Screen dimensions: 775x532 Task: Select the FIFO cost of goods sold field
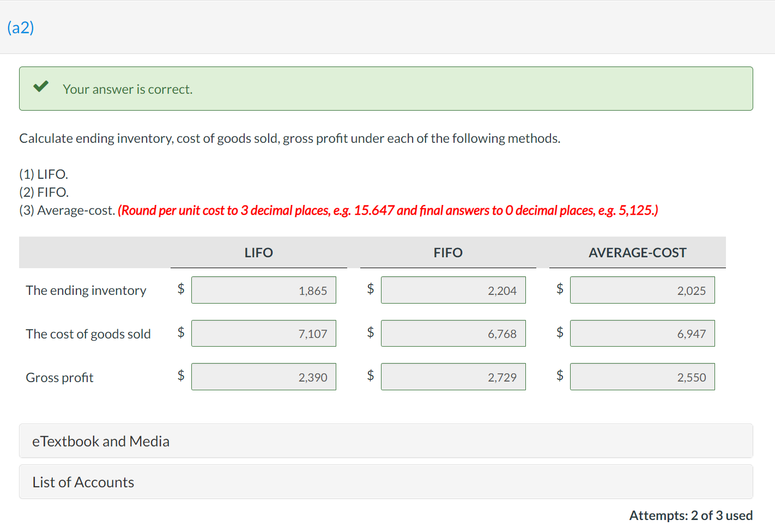coord(453,334)
